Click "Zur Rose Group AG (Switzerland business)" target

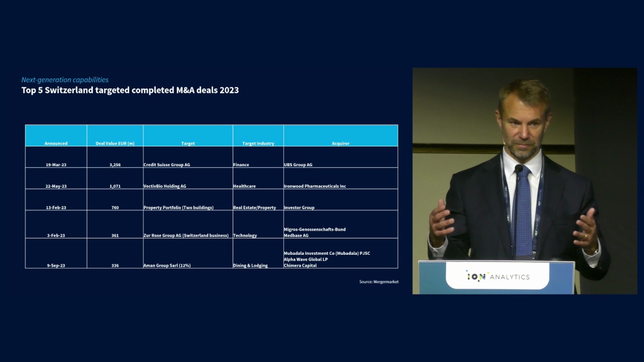(186, 235)
